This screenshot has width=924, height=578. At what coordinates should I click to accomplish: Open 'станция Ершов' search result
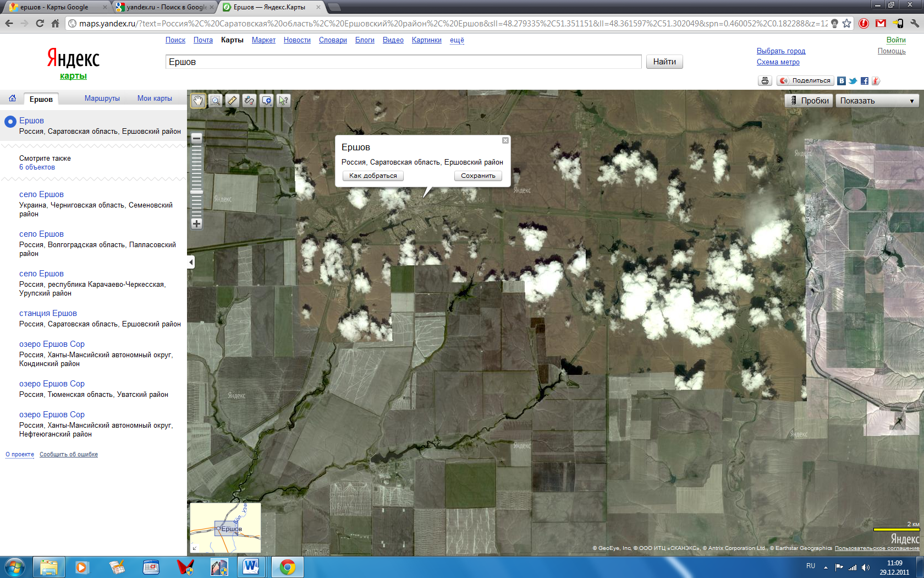[x=48, y=313]
